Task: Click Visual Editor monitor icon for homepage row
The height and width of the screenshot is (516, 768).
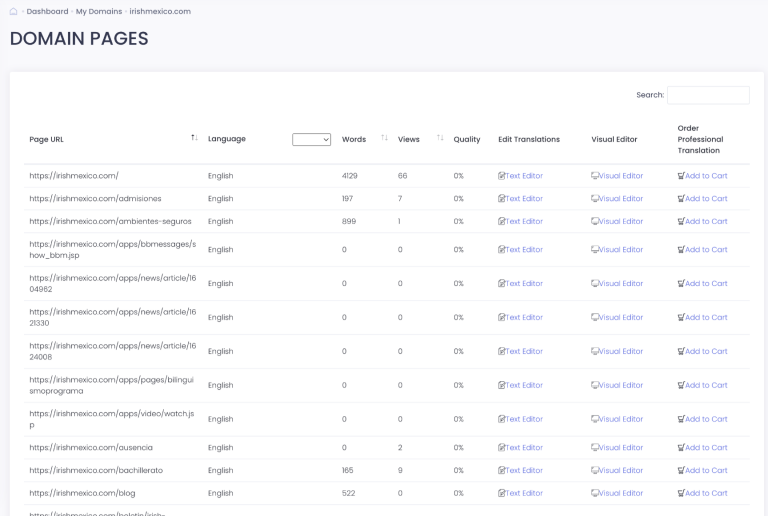Action: 595,176
